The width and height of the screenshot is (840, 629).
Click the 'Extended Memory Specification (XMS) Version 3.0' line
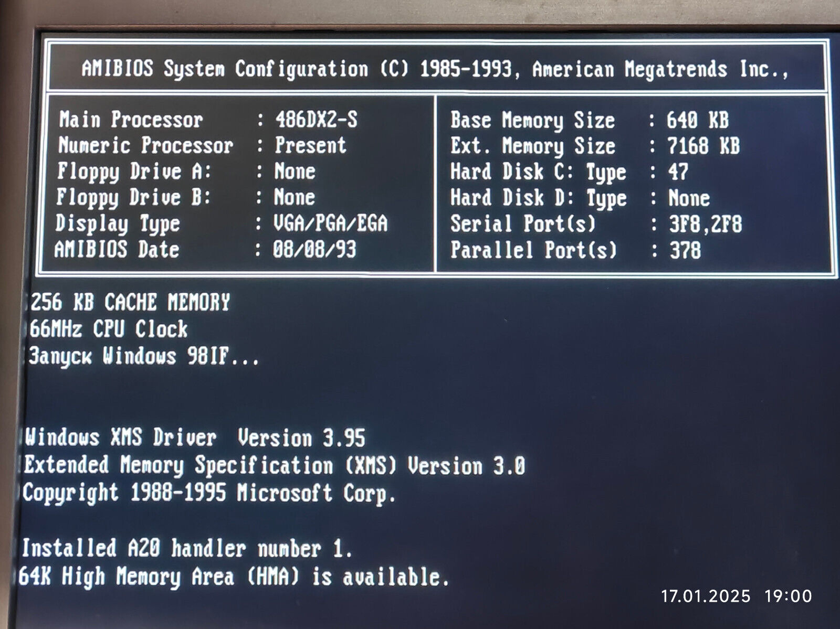pos(274,465)
